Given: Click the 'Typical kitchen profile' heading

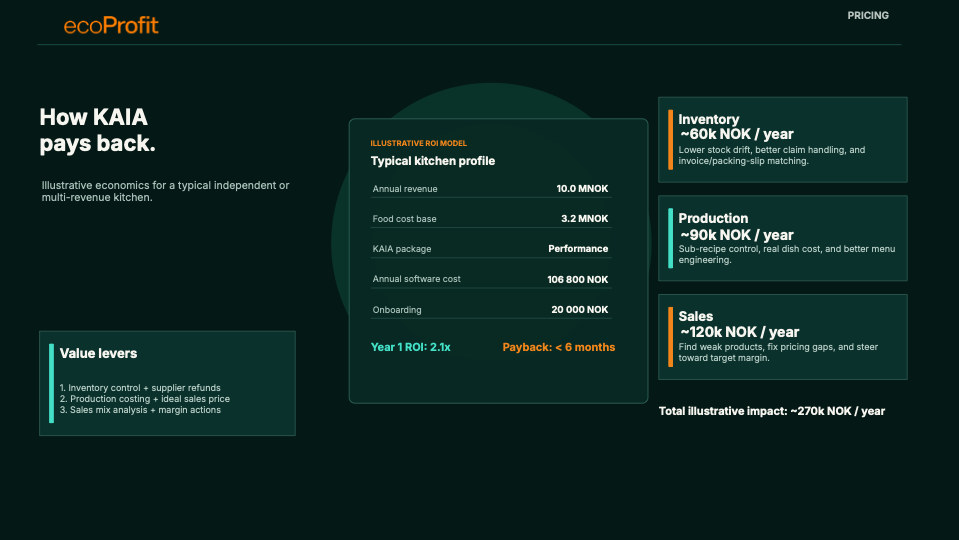Looking at the screenshot, I should [433, 161].
